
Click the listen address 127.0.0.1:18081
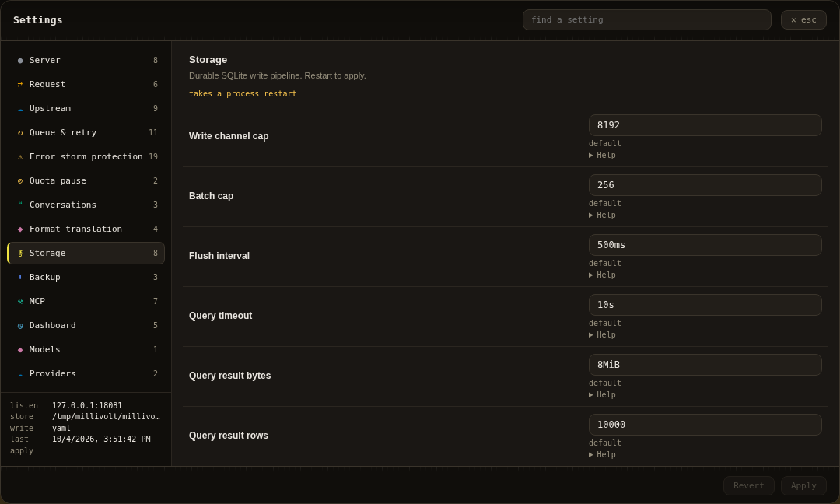pos(87,406)
